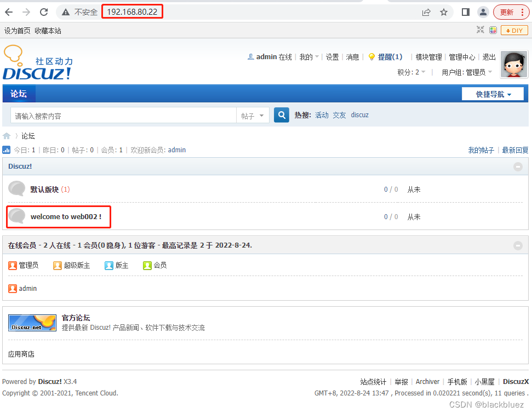This screenshot has height=413, width=532.
Task: Go back with the browser back arrow
Action: [x=9, y=12]
